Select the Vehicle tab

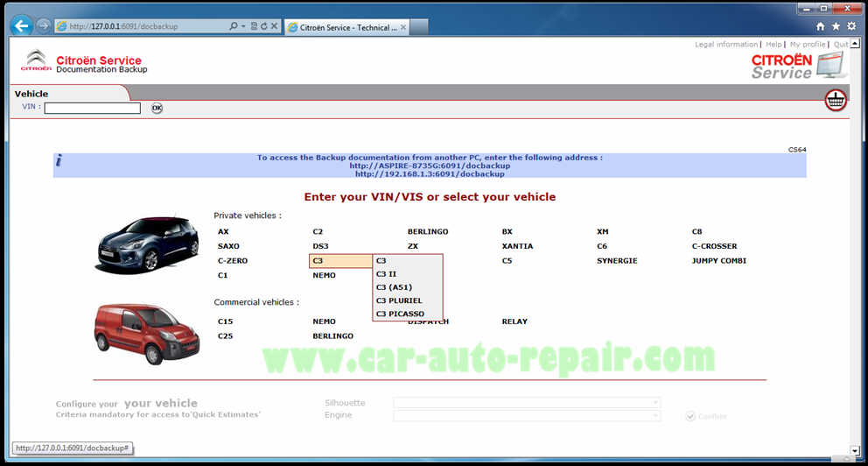[31, 94]
